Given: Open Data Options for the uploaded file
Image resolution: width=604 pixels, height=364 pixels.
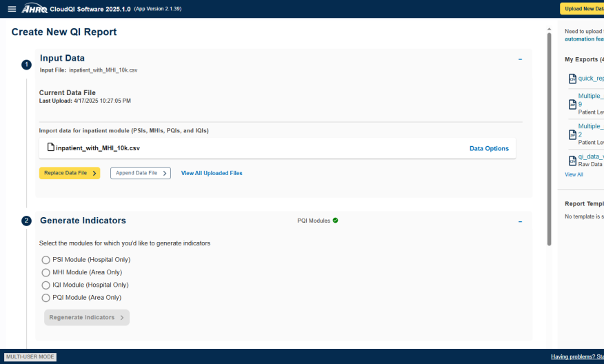Looking at the screenshot, I should (x=489, y=148).
